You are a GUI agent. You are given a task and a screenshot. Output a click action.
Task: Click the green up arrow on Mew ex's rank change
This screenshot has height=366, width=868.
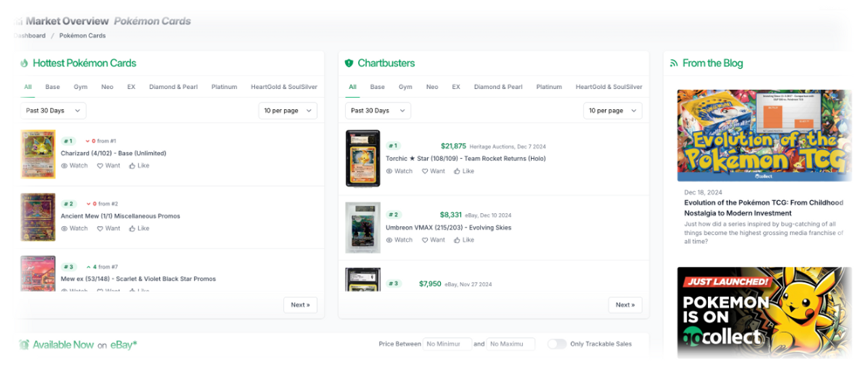[88, 267]
